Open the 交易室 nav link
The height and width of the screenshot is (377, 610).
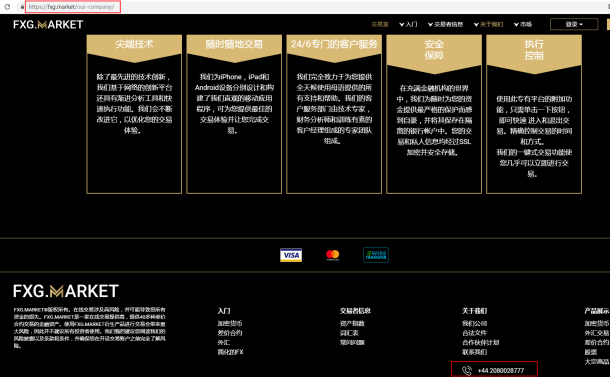380,24
